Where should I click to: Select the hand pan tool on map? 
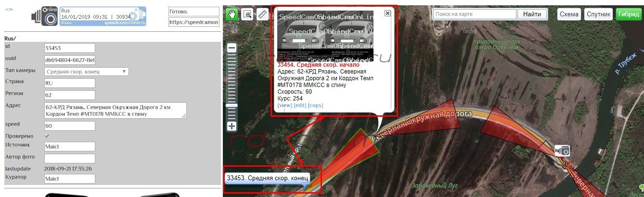[x=232, y=14]
